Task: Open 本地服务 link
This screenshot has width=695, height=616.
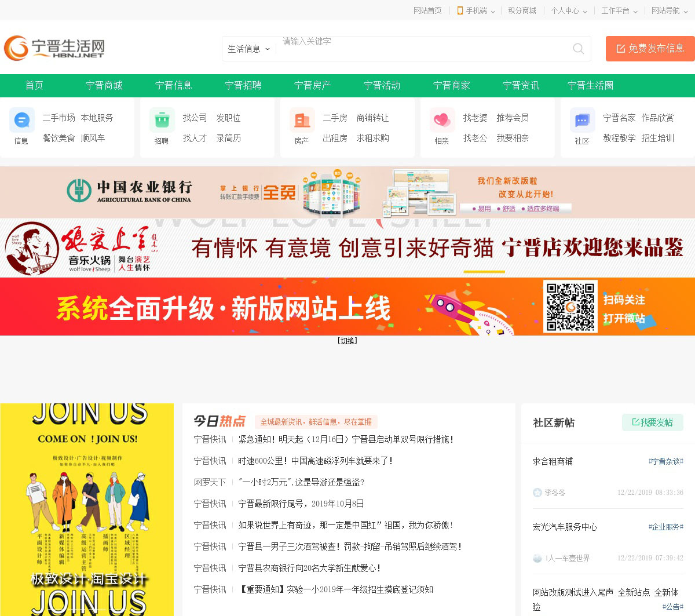Action: click(x=97, y=118)
